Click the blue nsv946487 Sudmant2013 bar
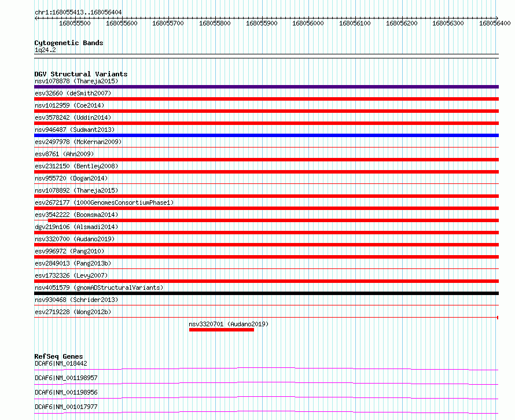 (x=266, y=135)
